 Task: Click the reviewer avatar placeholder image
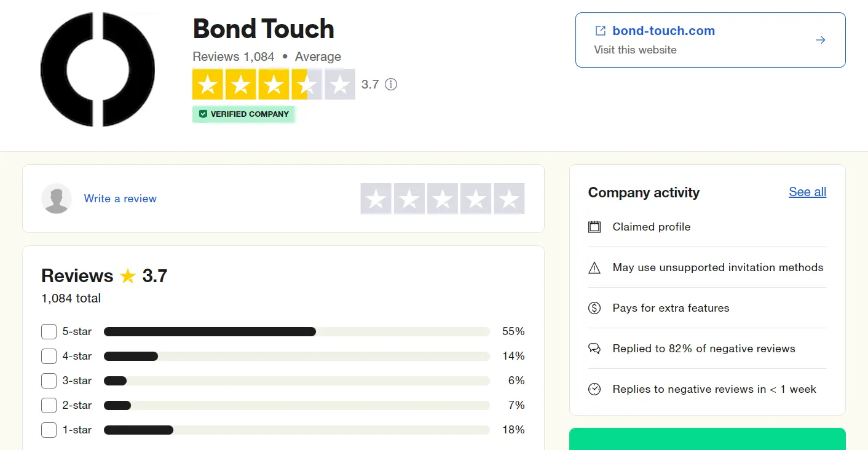point(56,199)
